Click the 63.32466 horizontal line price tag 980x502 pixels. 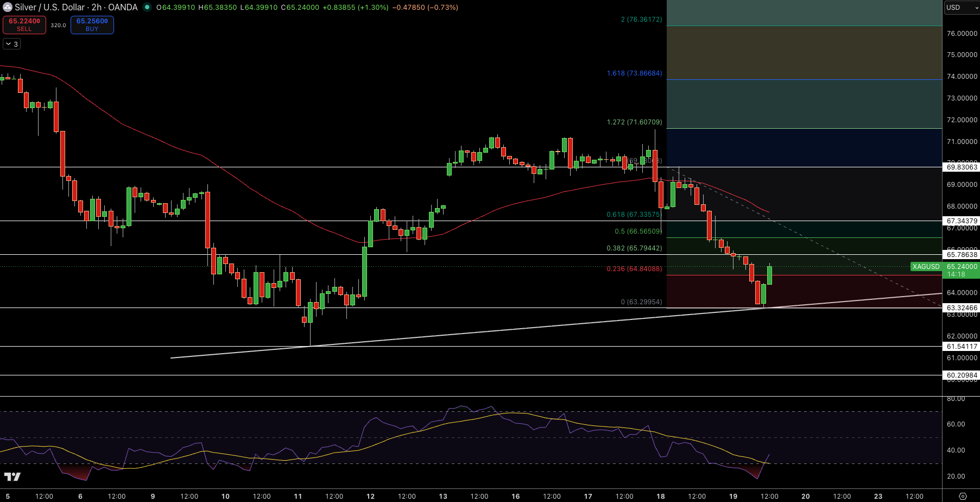pos(962,308)
